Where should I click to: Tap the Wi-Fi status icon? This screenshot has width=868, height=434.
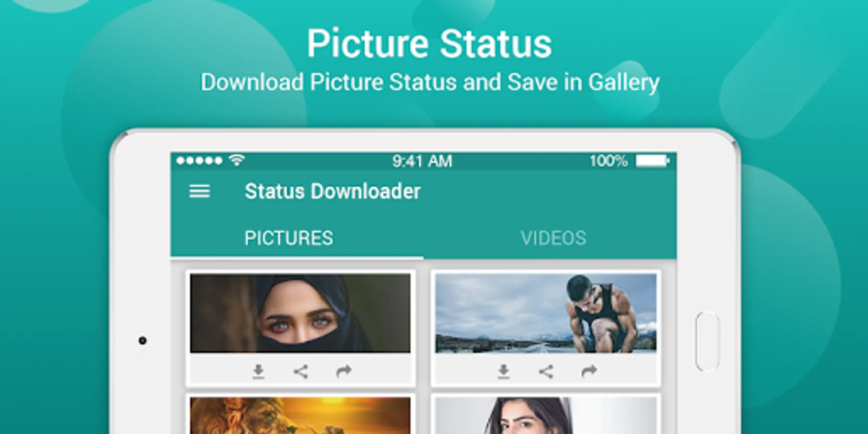tap(237, 160)
